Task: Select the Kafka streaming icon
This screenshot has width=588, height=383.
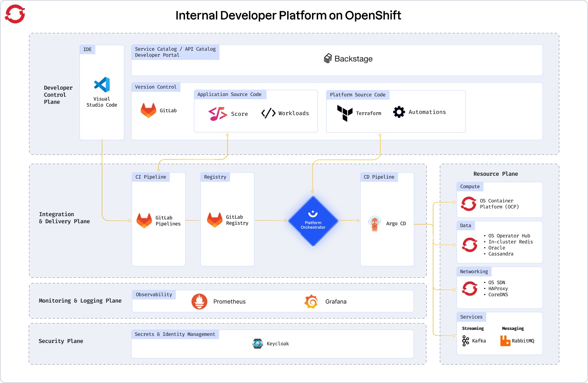Action: coord(466,341)
